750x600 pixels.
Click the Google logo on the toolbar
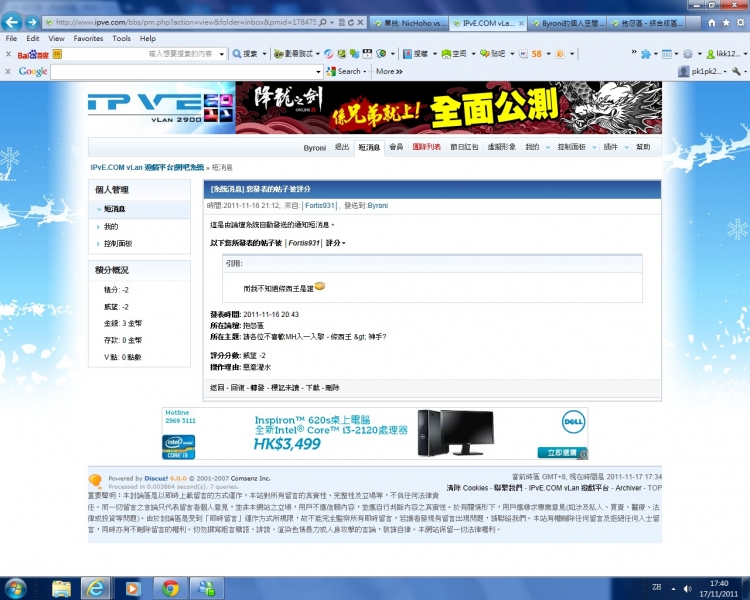[x=33, y=72]
